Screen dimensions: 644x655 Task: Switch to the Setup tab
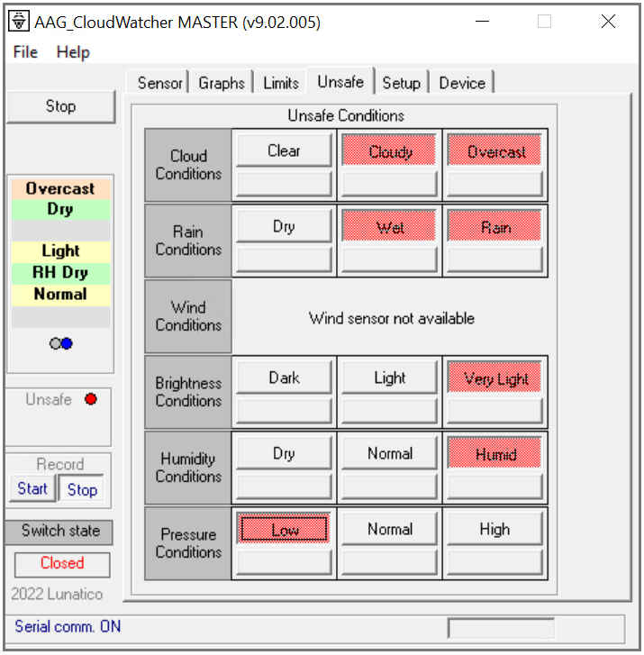(402, 83)
